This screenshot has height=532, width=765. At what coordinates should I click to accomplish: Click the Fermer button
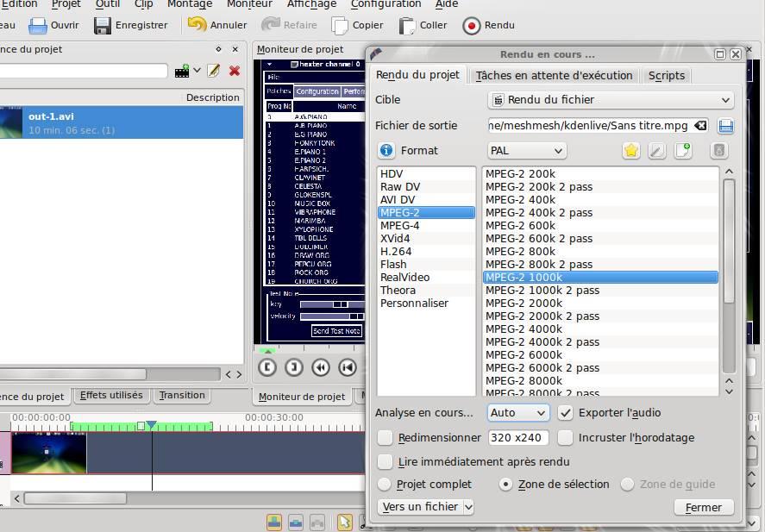pos(703,508)
